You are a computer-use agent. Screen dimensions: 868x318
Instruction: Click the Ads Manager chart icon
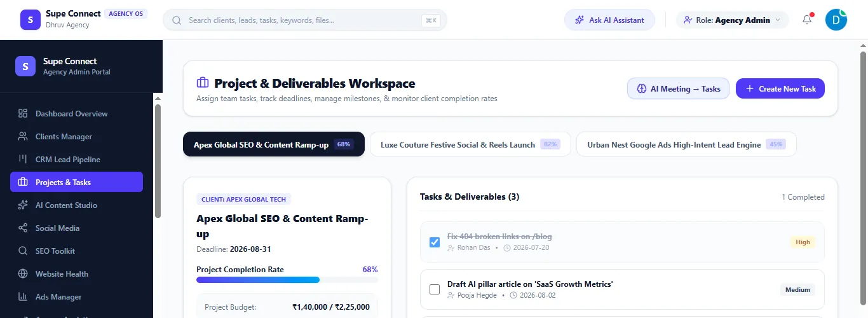pos(23,297)
